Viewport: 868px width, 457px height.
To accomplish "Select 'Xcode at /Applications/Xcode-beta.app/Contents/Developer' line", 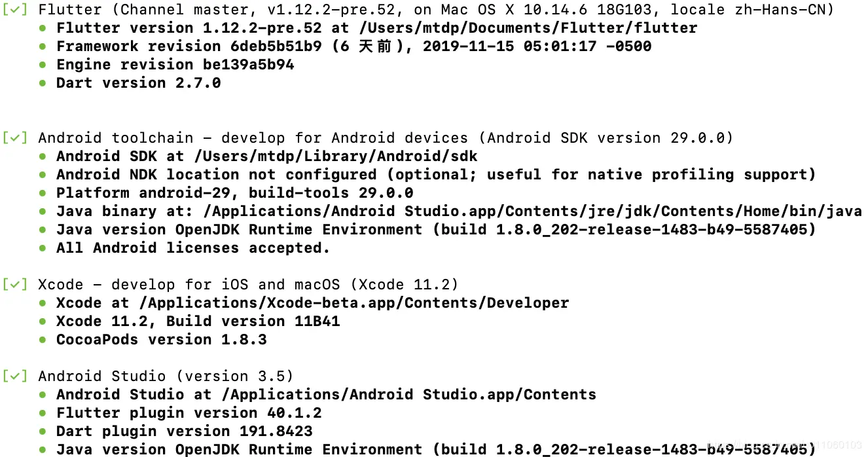I will pyautogui.click(x=313, y=303).
